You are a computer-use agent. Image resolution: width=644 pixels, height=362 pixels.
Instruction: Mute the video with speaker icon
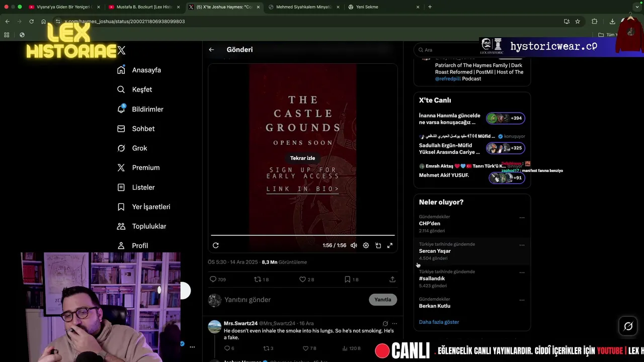coord(354,245)
